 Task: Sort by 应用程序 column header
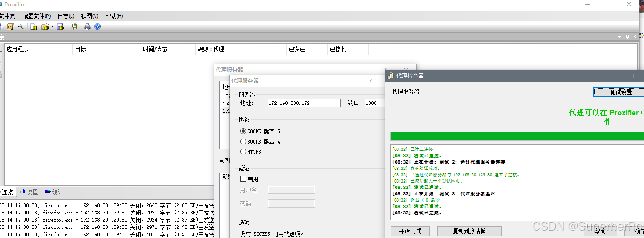click(39, 49)
